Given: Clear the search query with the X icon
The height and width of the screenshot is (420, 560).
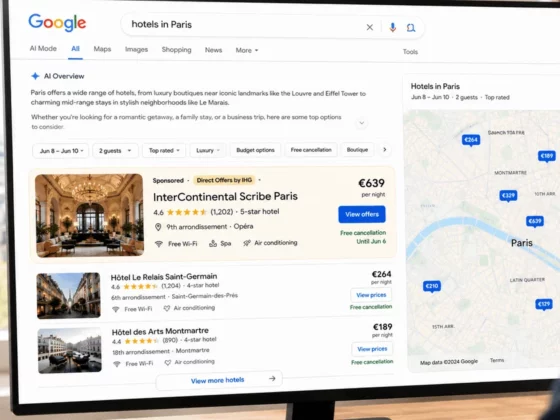Looking at the screenshot, I should 370,27.
